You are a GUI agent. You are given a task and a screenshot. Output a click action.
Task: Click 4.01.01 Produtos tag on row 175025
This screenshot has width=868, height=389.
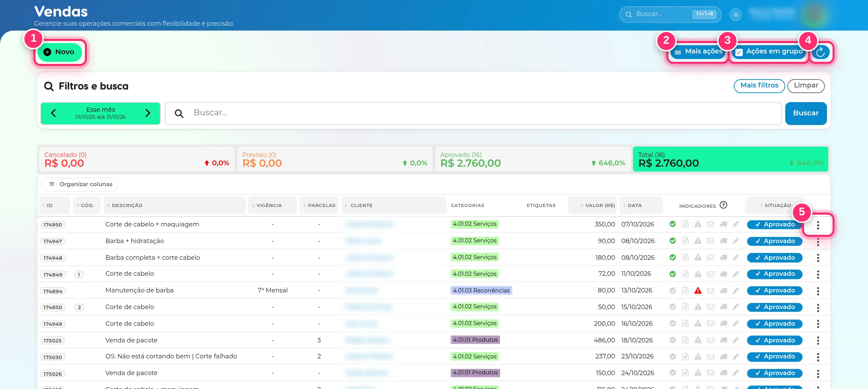pos(475,340)
